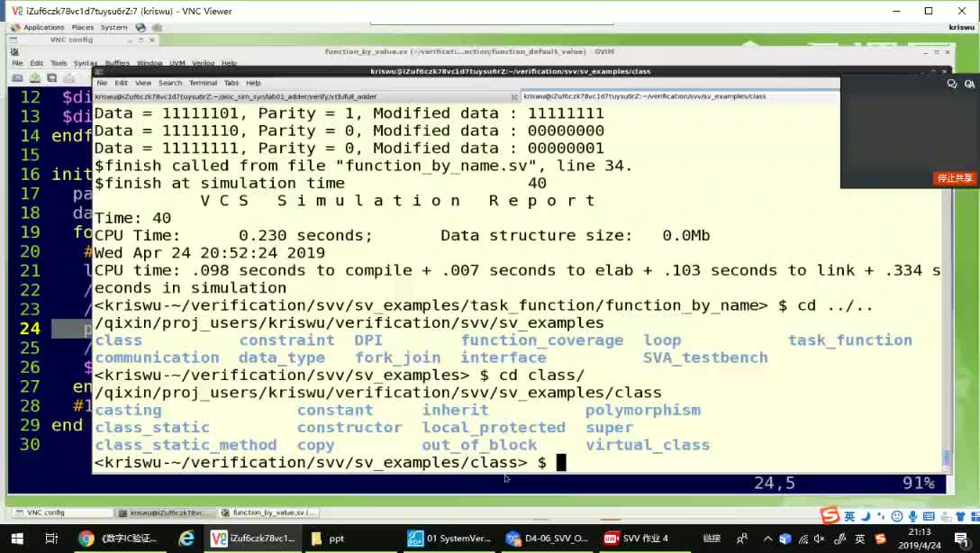Click the virtual_class directory name in the terminal

[x=648, y=445]
